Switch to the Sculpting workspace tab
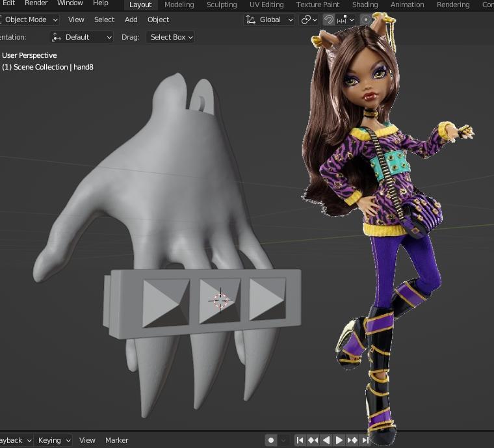Screen dimensions: 494x448 [222, 5]
